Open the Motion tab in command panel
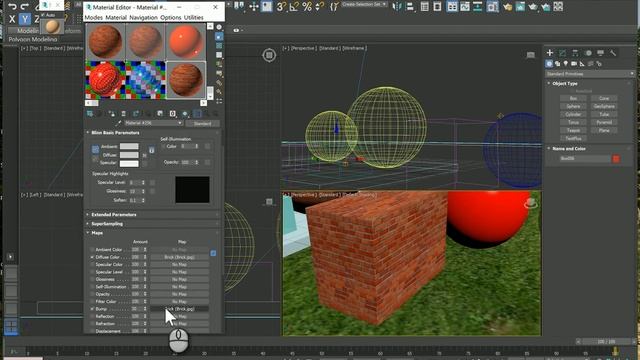Image resolution: width=640 pixels, height=360 pixels. (x=588, y=53)
